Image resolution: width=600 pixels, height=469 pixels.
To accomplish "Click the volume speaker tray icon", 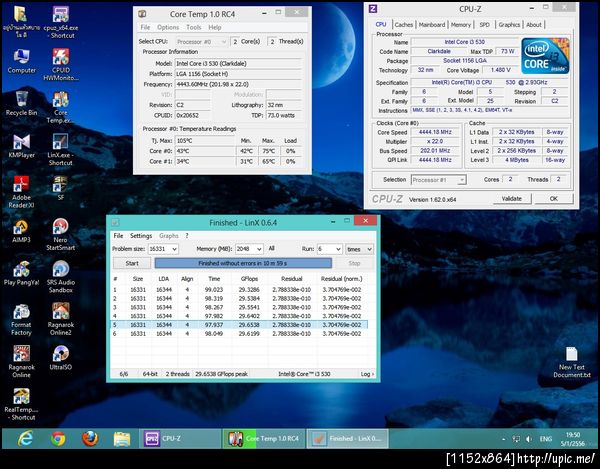I will point(529,439).
